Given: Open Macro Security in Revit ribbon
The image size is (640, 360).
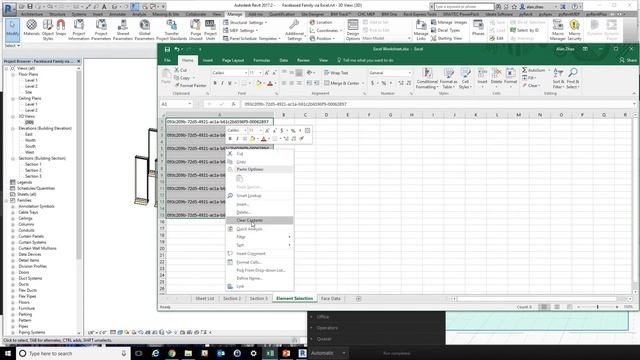Looking at the screenshot, I should tap(574, 29).
